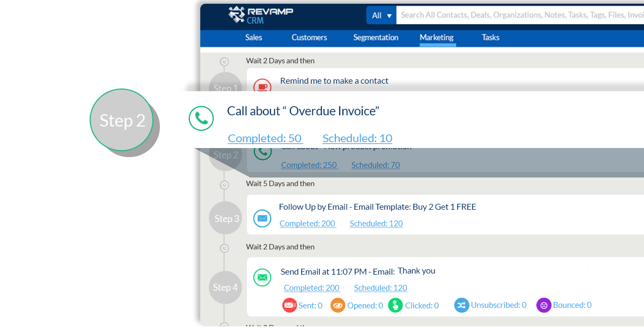Viewport: 644px width, 332px height.
Task: Click the green Clicked hand icon
Action: pyautogui.click(x=396, y=305)
